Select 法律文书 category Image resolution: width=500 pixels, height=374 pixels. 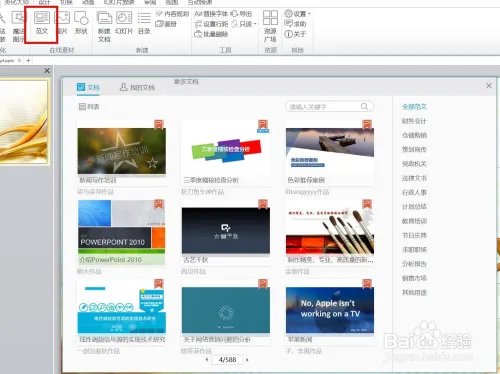tap(414, 178)
